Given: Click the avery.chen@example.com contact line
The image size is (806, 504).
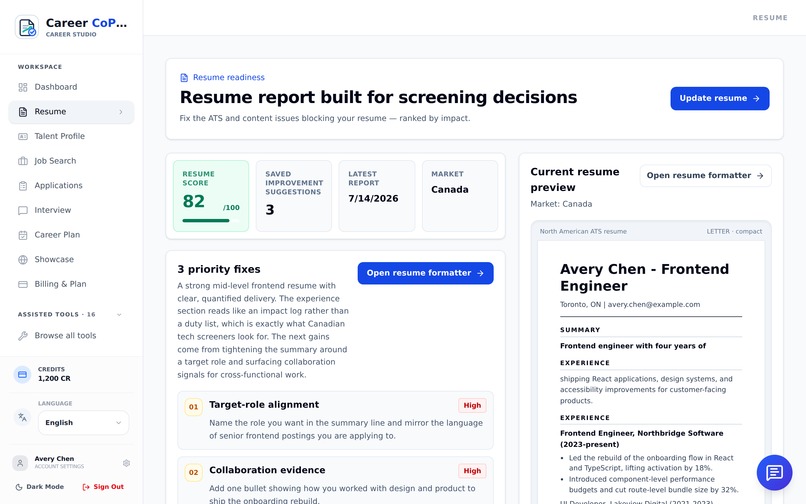Looking at the screenshot, I should [x=630, y=305].
